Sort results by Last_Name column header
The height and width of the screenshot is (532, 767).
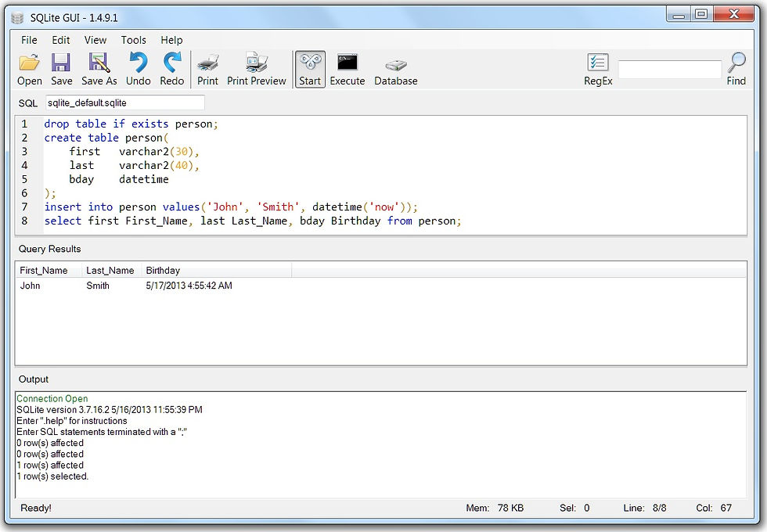tap(111, 271)
